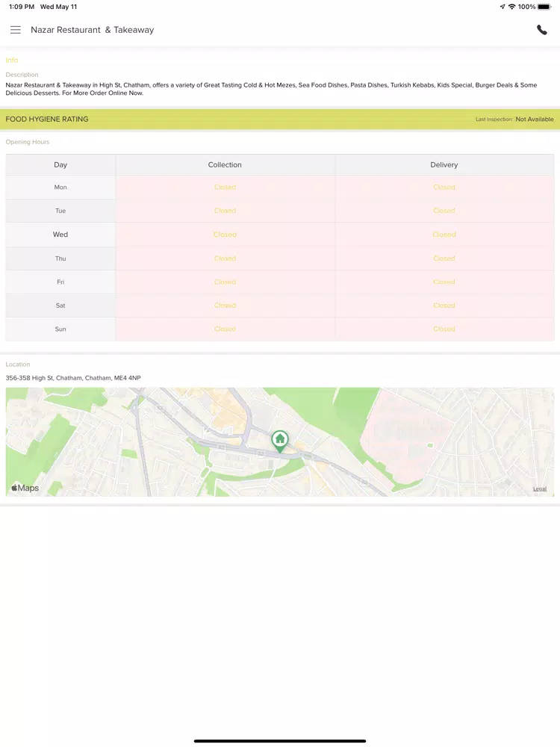Screen dimensions: 560x747
Task: Select the Fri row label
Action: click(x=60, y=282)
